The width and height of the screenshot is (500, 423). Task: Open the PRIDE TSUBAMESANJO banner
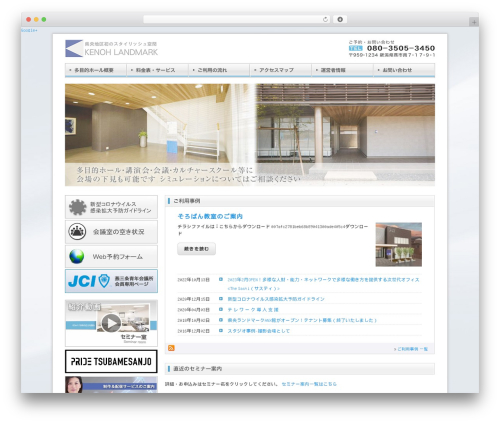[111, 361]
